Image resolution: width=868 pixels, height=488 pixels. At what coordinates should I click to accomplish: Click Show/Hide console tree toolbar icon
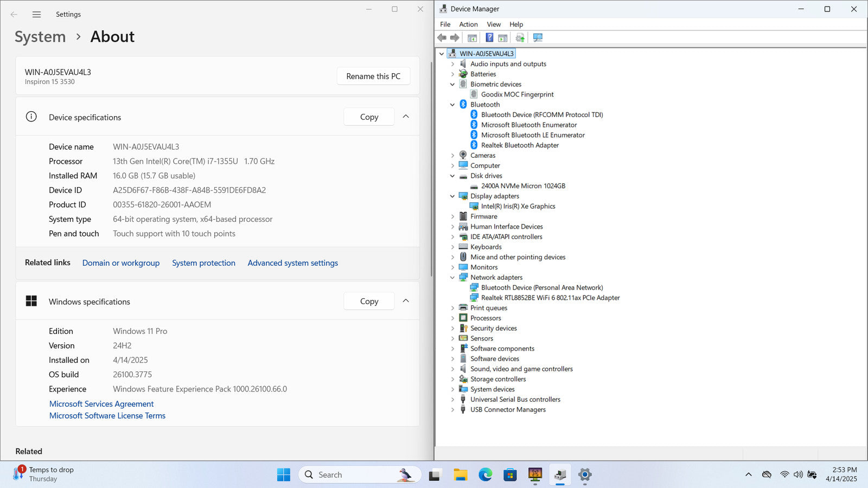click(472, 37)
